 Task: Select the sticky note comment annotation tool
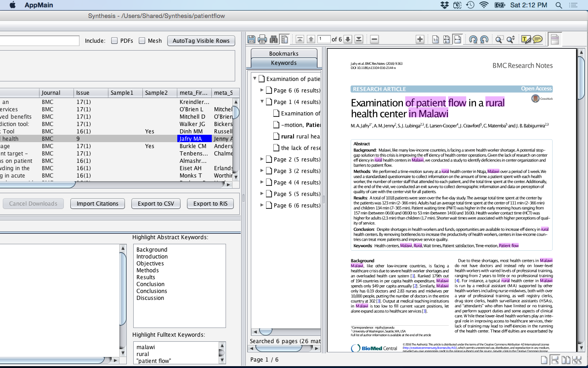point(537,40)
